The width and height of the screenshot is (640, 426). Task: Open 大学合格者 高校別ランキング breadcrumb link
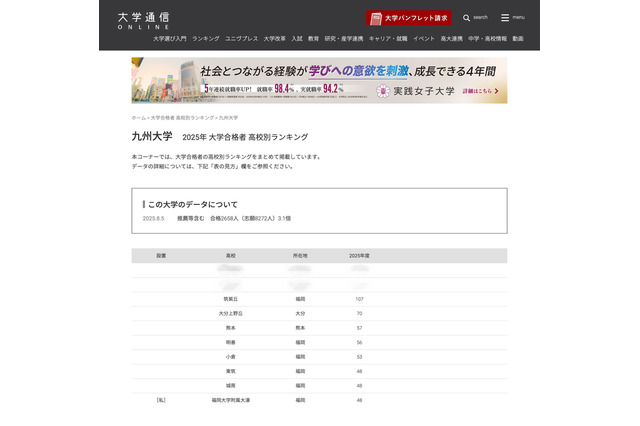click(x=182, y=118)
